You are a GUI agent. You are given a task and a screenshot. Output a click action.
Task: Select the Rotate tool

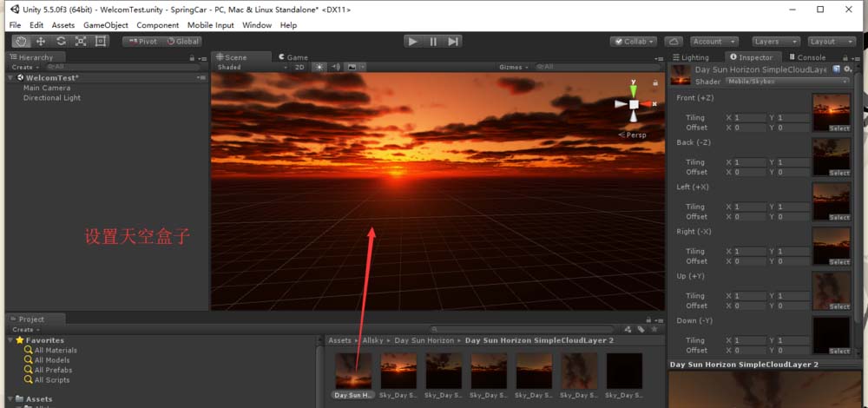tap(61, 42)
